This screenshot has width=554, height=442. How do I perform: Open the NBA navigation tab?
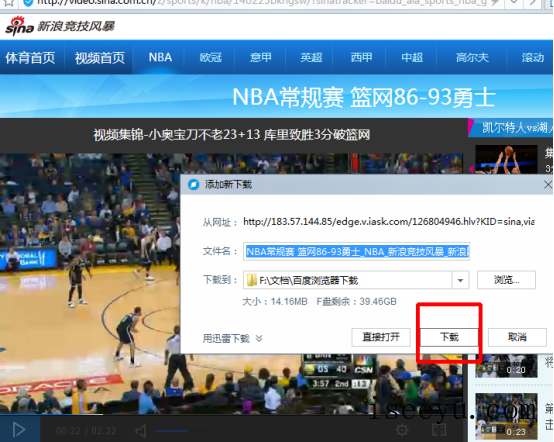(160, 57)
